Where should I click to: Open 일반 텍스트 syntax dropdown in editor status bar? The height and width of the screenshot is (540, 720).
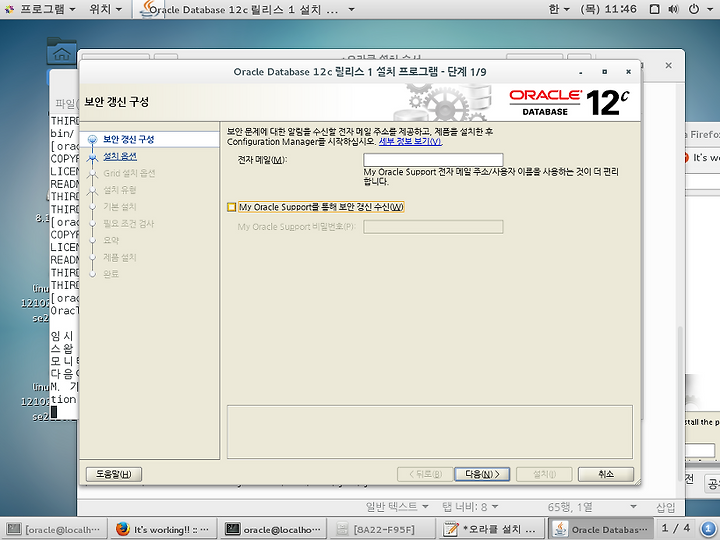(x=397, y=507)
